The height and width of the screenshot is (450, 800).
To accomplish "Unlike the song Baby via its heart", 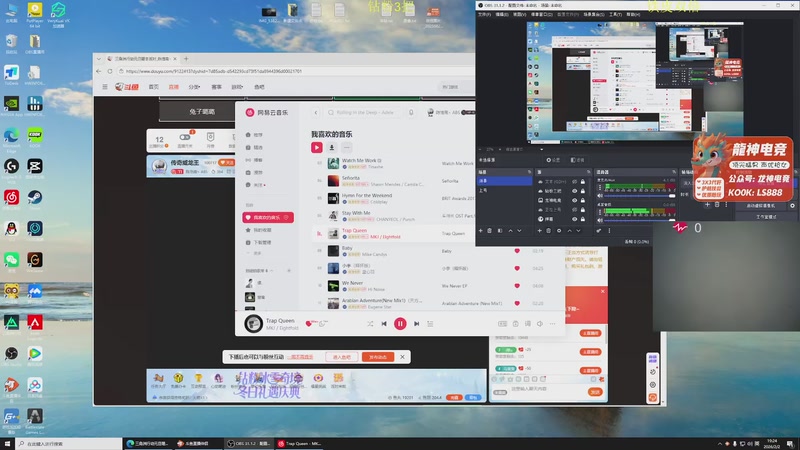I will [517, 251].
